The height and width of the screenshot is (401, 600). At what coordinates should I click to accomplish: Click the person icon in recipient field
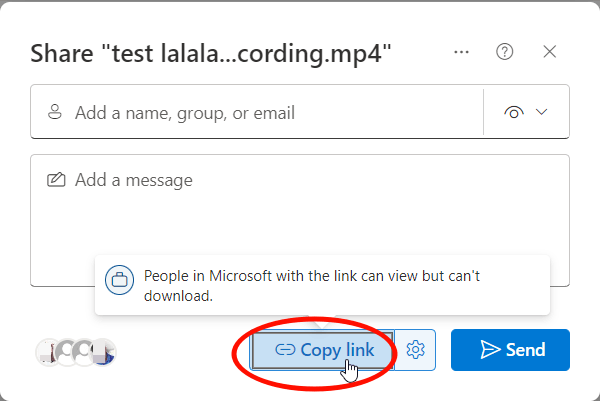(x=54, y=112)
